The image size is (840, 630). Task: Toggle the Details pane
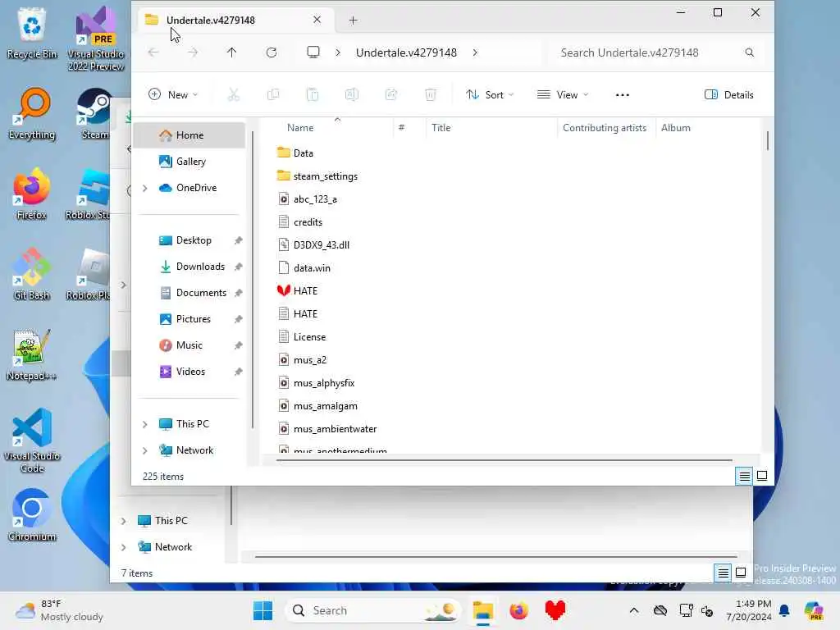[728, 95]
